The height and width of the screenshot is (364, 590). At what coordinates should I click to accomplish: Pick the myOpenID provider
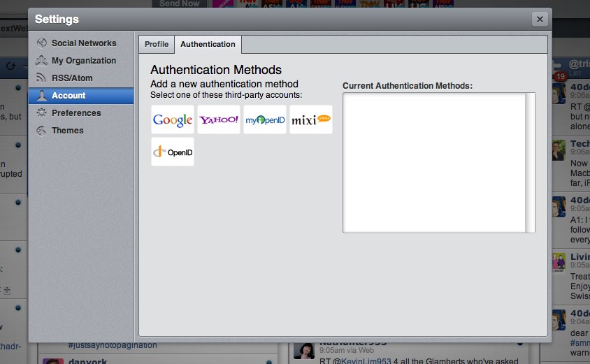click(x=265, y=119)
